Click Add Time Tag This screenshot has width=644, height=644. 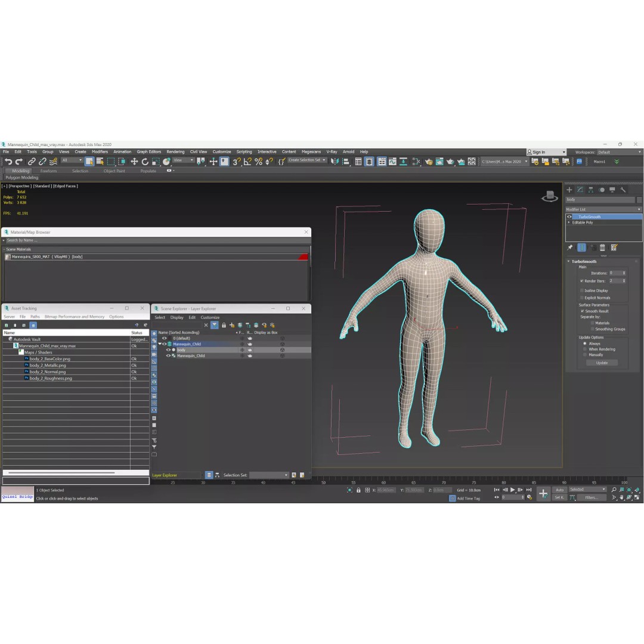468,499
